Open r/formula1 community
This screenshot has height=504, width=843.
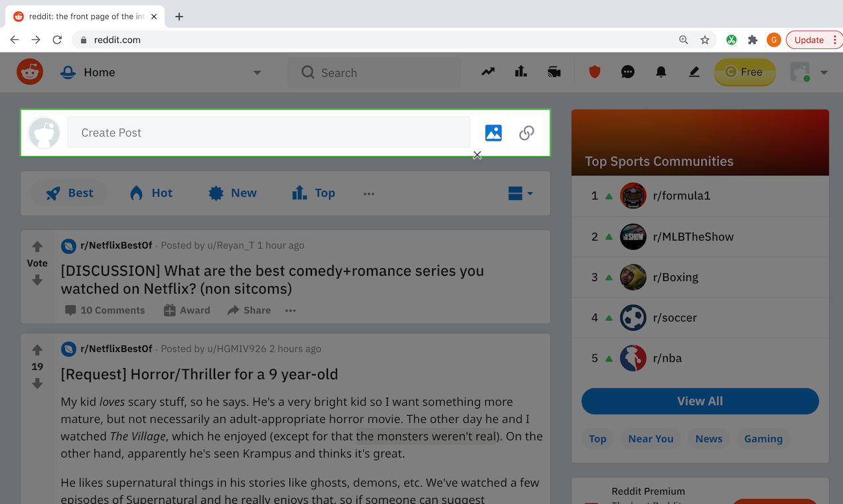coord(682,196)
